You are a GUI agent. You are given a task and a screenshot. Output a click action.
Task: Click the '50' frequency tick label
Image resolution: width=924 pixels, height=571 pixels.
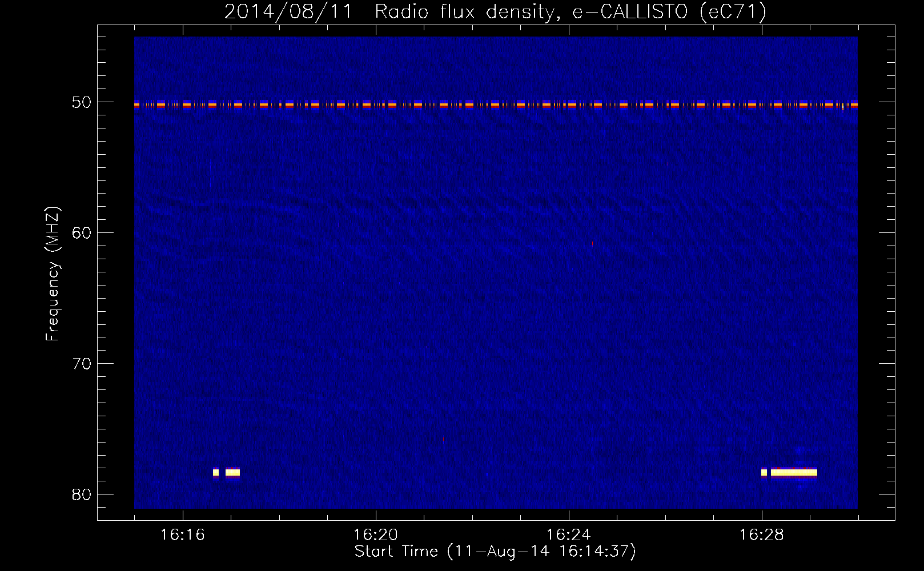(82, 102)
